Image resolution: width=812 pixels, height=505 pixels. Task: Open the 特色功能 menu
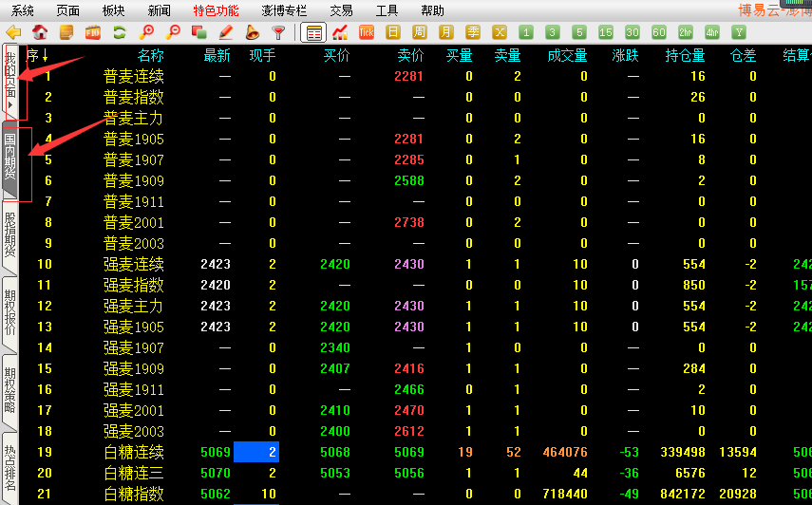coord(216,10)
